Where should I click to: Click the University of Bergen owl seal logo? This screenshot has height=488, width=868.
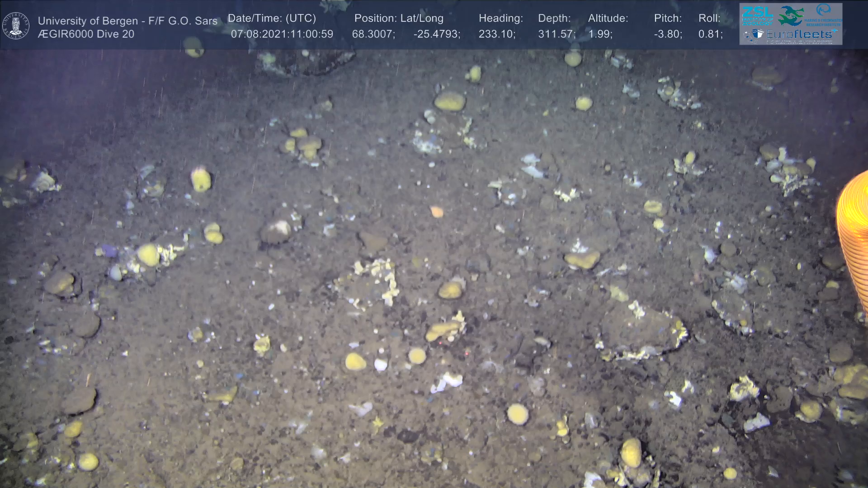pos(16,26)
